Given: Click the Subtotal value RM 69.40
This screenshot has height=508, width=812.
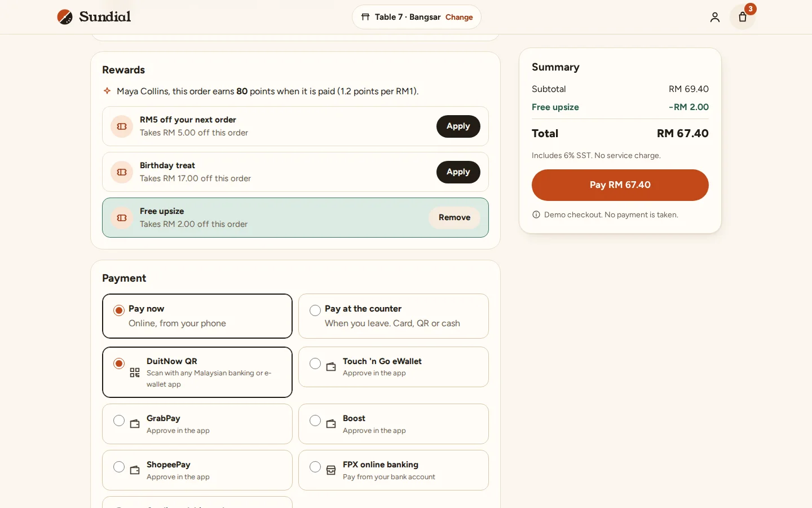Looking at the screenshot, I should tap(689, 89).
